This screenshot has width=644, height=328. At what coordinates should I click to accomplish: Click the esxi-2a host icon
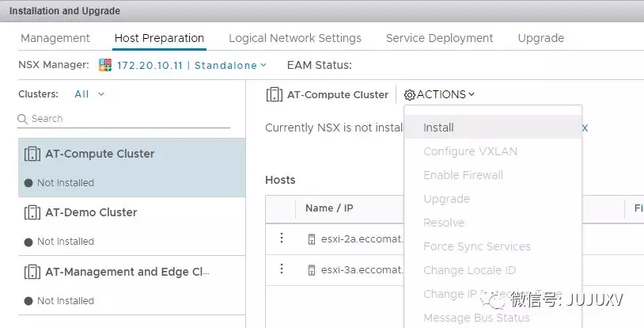coord(312,239)
